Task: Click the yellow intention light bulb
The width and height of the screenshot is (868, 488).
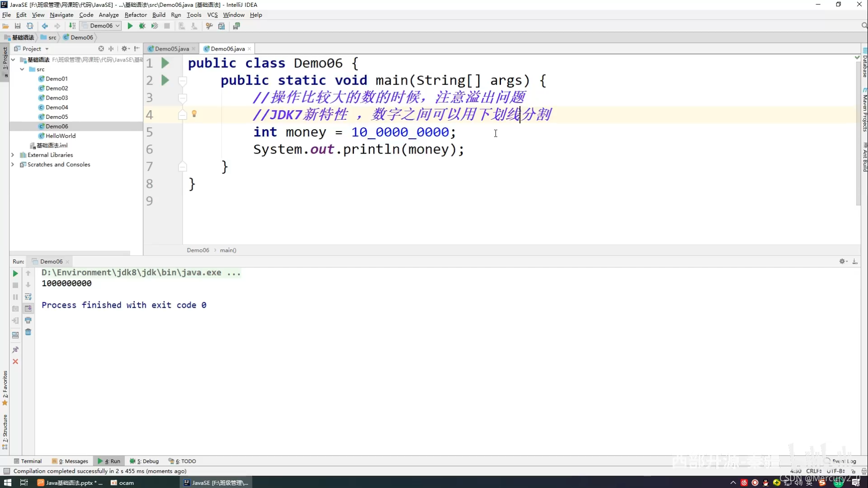Action: 194,114
